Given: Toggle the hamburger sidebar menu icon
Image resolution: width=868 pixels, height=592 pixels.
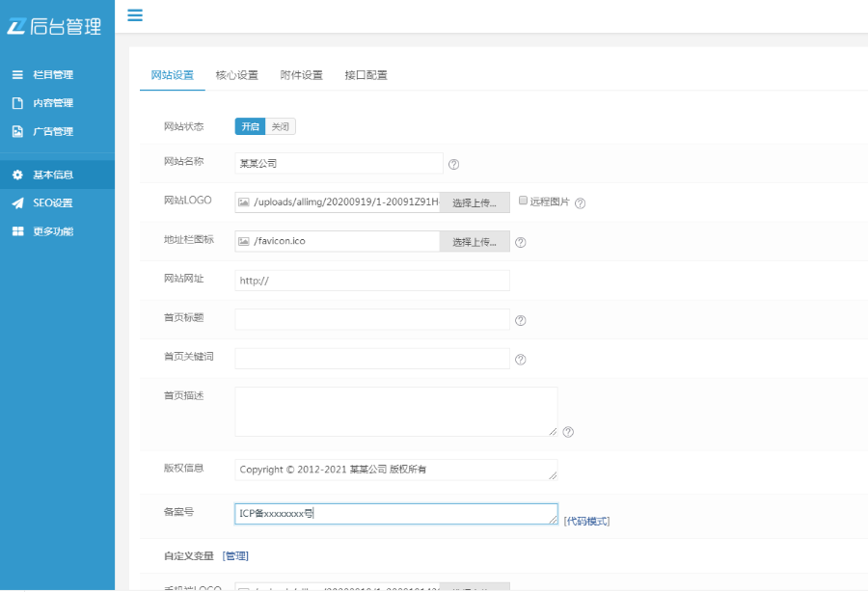Looking at the screenshot, I should click(x=135, y=15).
